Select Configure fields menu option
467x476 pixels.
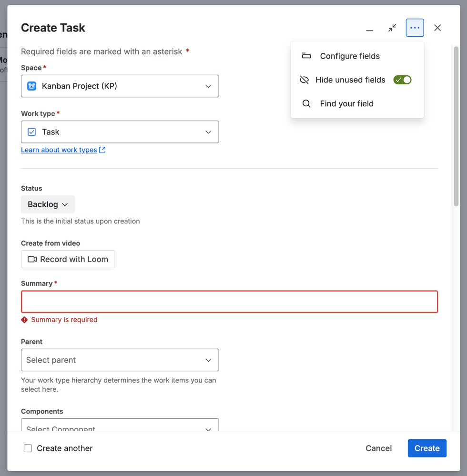[x=357, y=56]
